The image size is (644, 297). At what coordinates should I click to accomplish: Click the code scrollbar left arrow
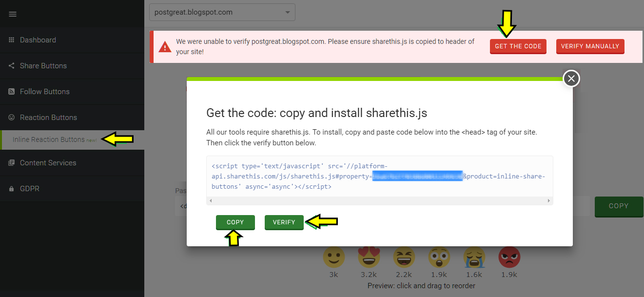(x=210, y=200)
